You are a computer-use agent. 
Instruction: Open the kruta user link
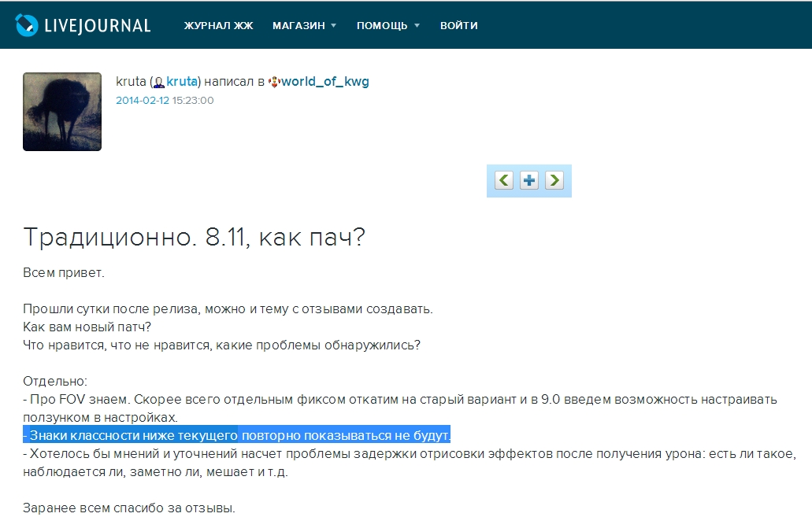[x=182, y=81]
